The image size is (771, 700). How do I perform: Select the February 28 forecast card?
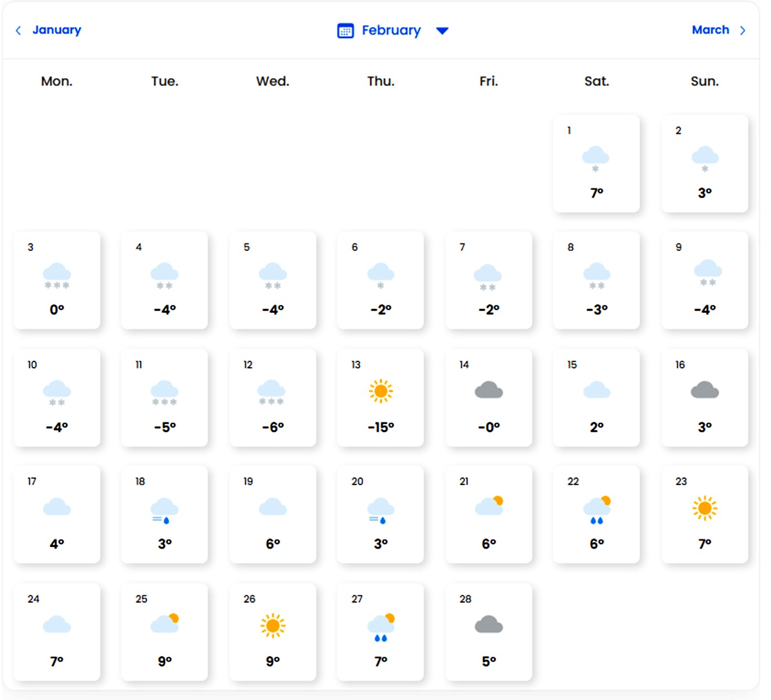coord(488,632)
